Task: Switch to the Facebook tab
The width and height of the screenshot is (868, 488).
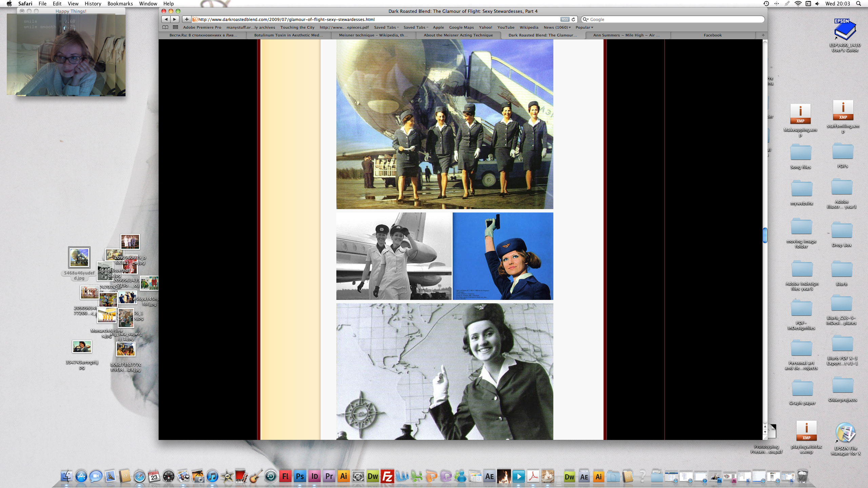Action: (712, 35)
